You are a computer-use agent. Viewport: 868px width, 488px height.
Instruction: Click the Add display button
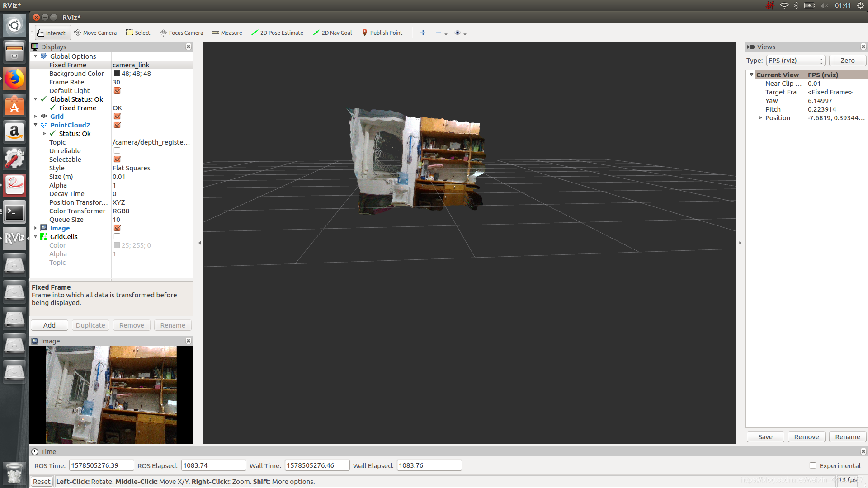point(49,325)
